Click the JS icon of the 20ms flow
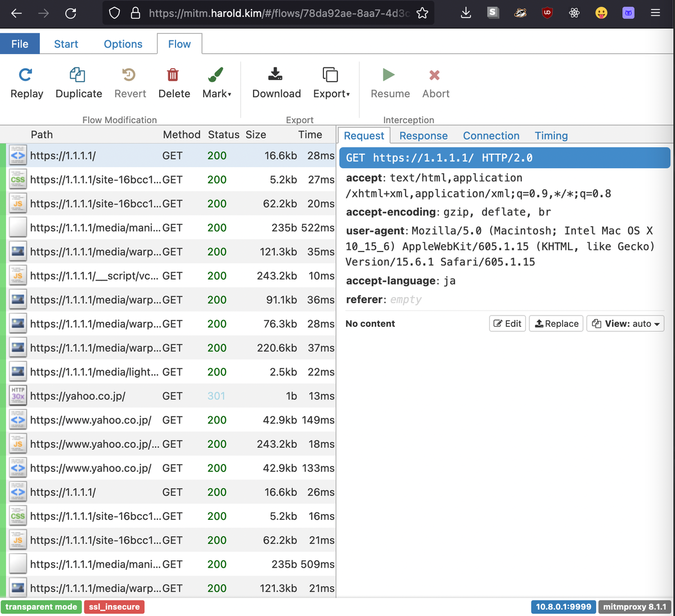This screenshot has height=616, width=675. [x=18, y=204]
